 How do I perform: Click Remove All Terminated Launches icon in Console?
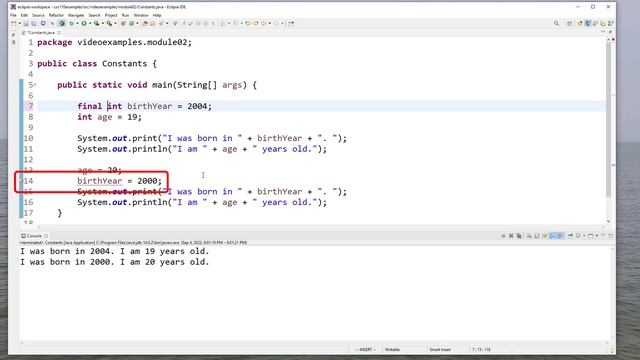pyautogui.click(x=519, y=236)
